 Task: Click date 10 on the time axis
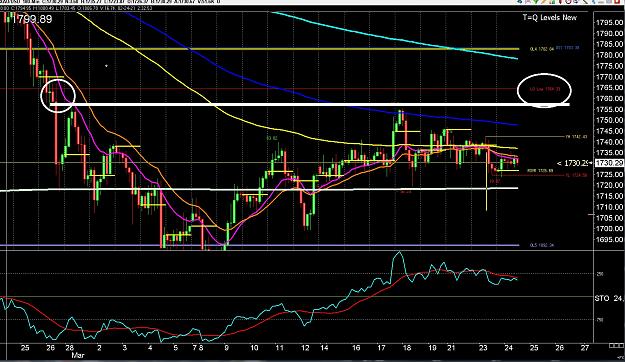click(254, 348)
